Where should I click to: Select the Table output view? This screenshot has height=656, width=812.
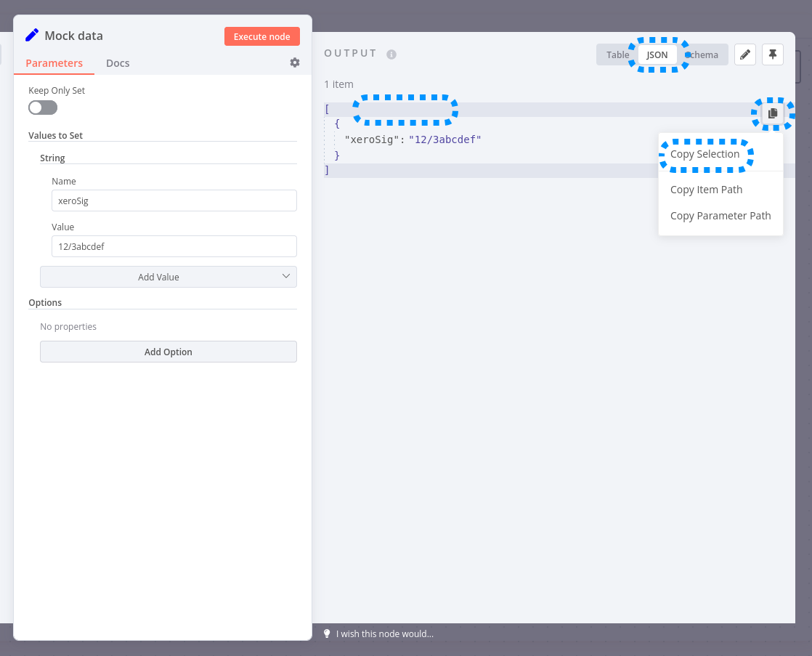618,55
